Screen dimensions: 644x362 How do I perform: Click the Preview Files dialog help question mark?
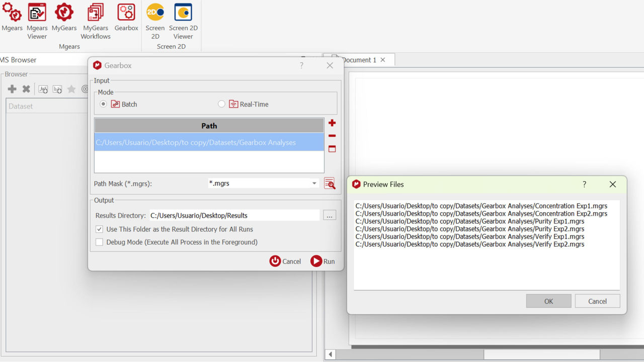coord(584,185)
